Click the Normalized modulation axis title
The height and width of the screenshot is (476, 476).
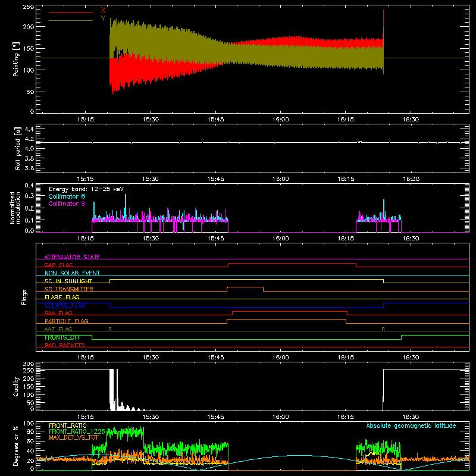15,208
